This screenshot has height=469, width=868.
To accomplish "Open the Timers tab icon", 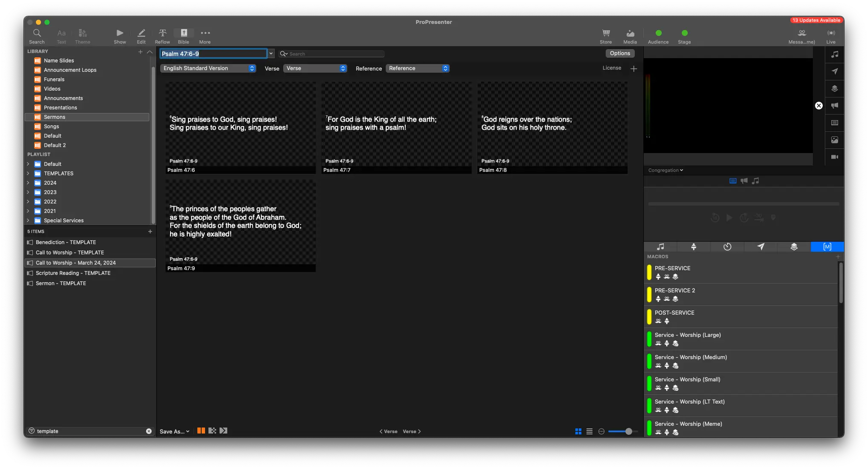I will point(727,247).
